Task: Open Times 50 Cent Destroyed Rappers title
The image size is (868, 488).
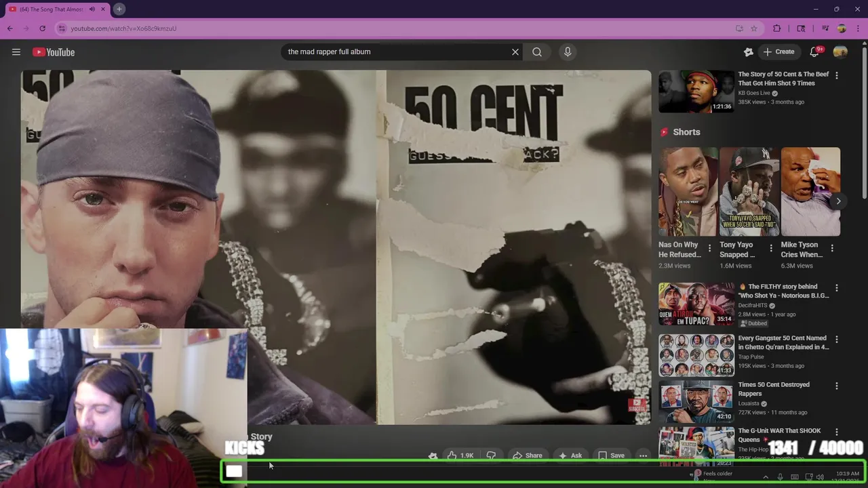Action: [774, 389]
